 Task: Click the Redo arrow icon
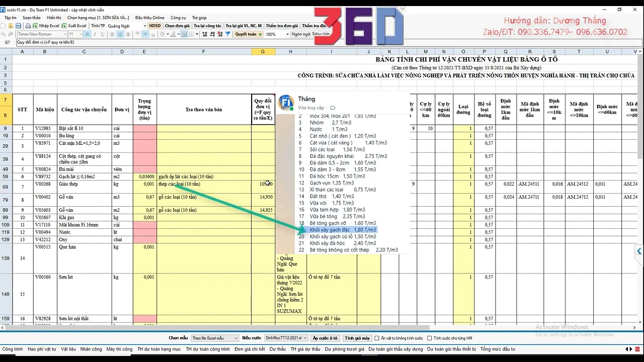[x=11, y=34]
